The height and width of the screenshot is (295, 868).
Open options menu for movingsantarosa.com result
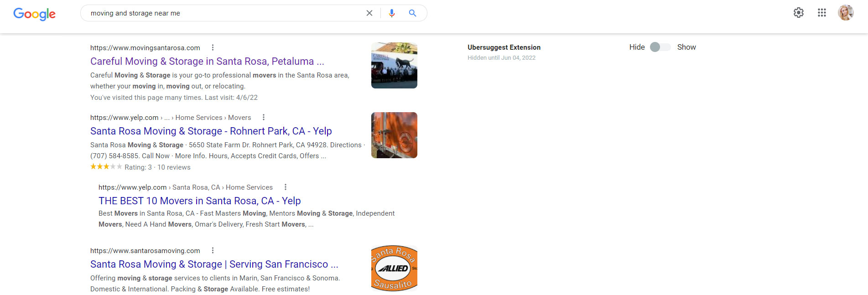coord(213,47)
